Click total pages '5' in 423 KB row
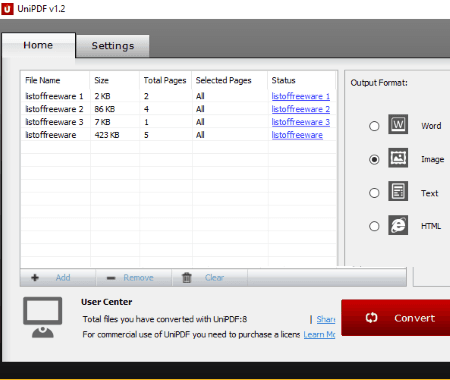This screenshot has width=450, height=380. point(146,135)
